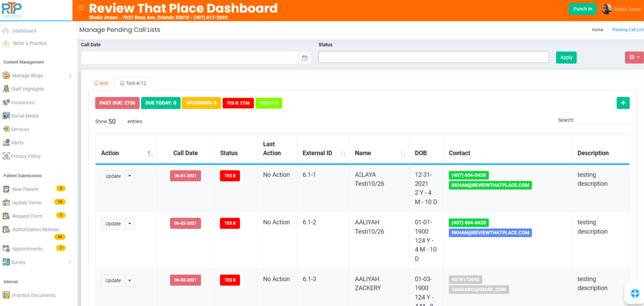Screen dimensions: 644x306
Task: Toggle the hamburger menu icon in the header
Action: (x=80, y=8)
